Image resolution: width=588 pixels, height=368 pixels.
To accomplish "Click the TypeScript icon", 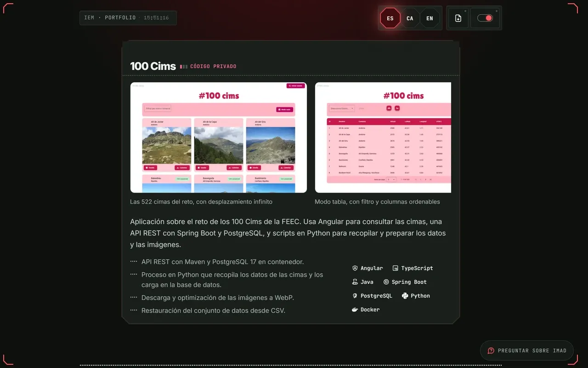I will [x=395, y=268].
